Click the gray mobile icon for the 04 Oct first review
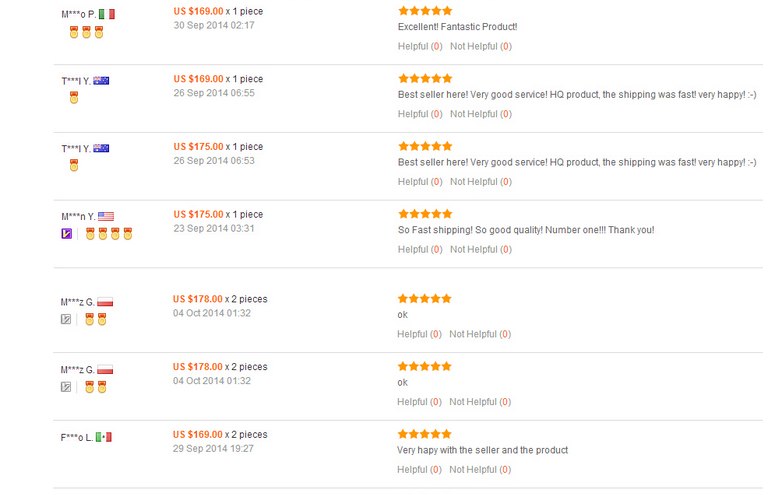Image resolution: width=771 pixels, height=495 pixels. [66, 320]
